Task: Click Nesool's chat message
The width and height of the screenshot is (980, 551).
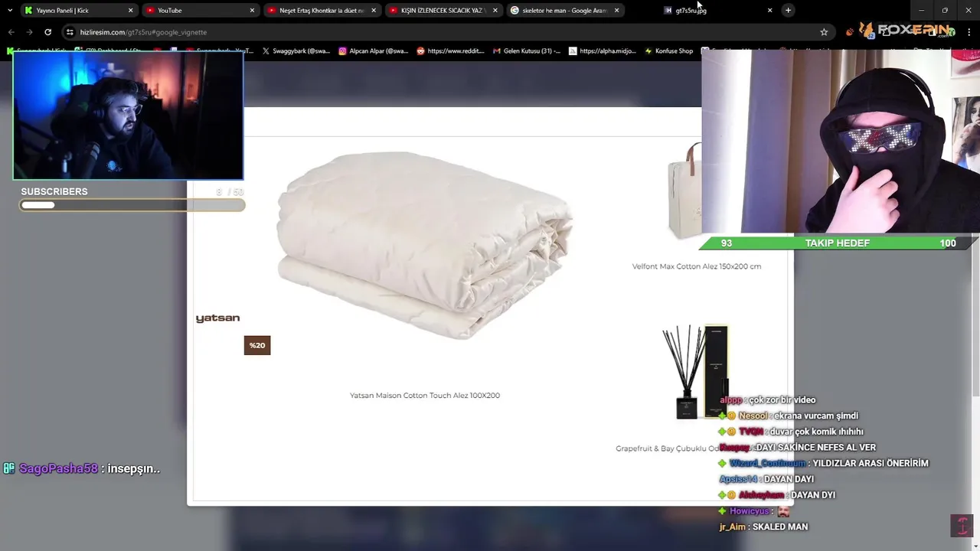Action: pos(789,416)
